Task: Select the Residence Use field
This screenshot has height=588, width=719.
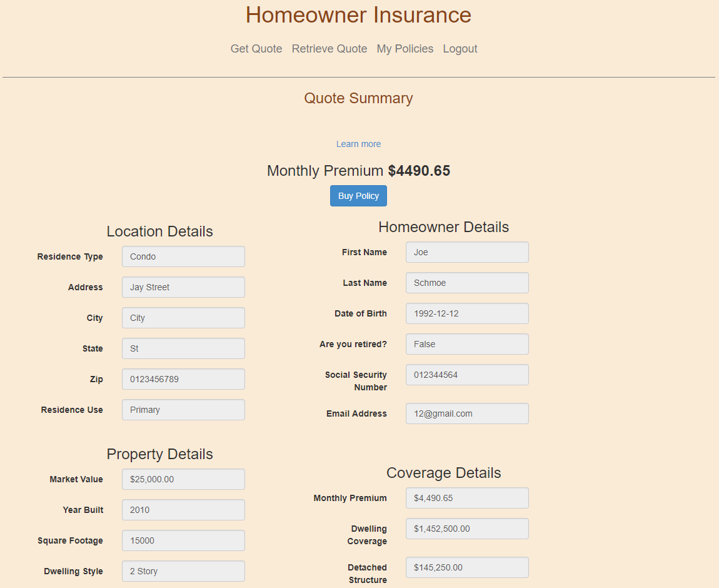Action: [x=183, y=410]
